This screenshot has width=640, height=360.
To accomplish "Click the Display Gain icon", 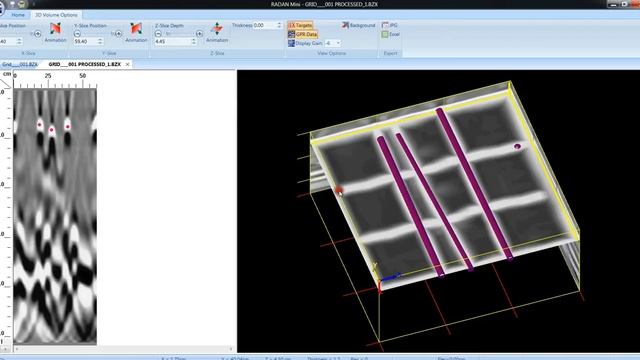I will [291, 43].
